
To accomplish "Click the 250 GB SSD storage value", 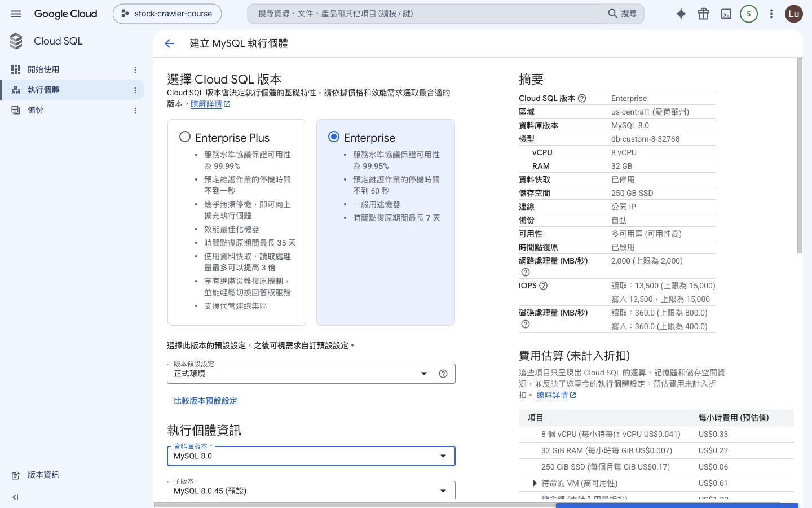I will coord(632,193).
